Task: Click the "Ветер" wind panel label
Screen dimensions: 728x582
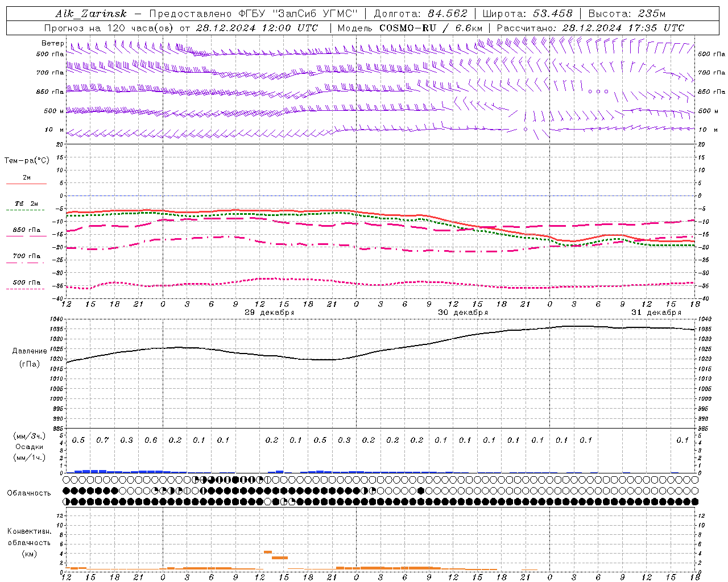Action: coord(52,43)
